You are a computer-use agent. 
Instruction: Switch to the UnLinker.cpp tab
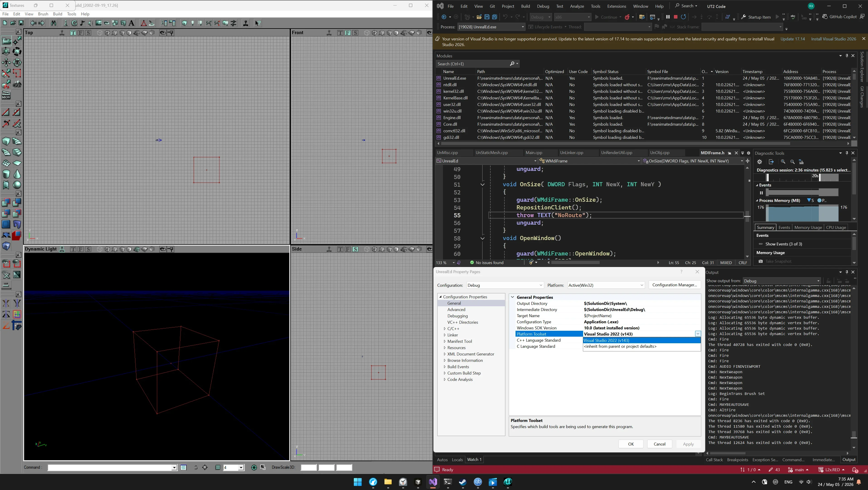click(x=571, y=153)
